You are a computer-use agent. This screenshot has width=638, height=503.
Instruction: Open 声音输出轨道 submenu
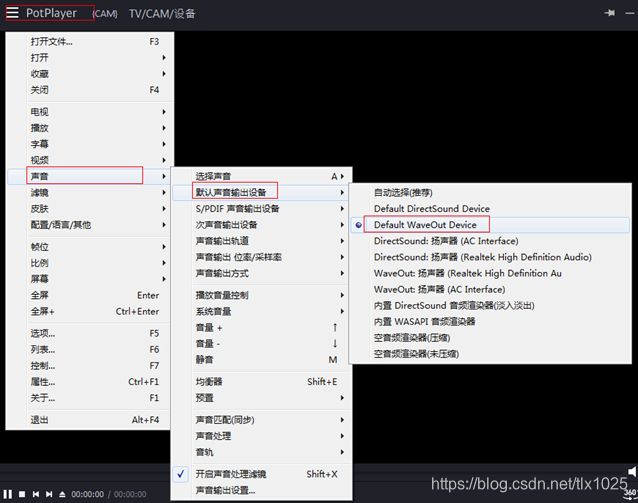(x=260, y=241)
